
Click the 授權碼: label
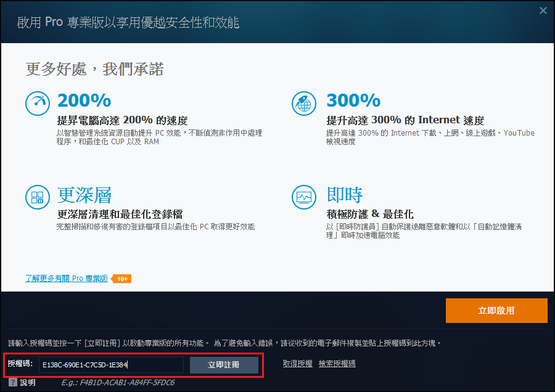20,364
